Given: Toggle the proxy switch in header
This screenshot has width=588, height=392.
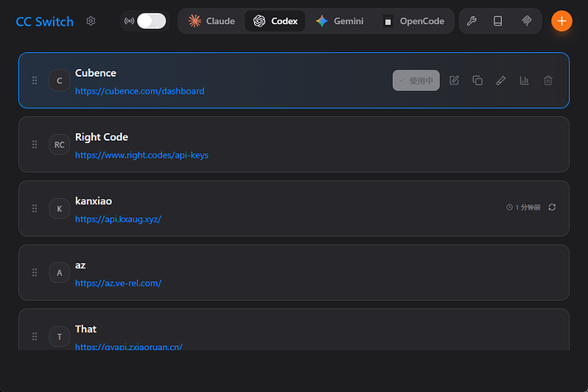Looking at the screenshot, I should point(151,21).
